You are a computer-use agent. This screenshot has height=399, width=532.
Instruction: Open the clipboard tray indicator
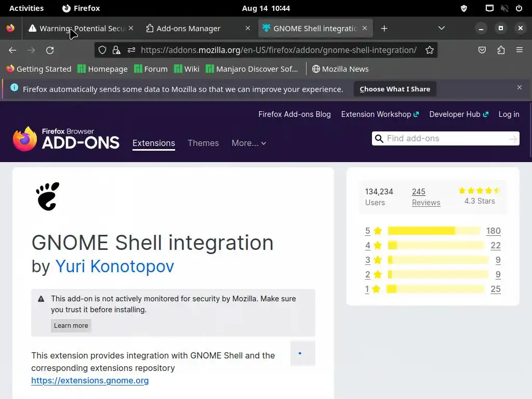tap(489, 8)
